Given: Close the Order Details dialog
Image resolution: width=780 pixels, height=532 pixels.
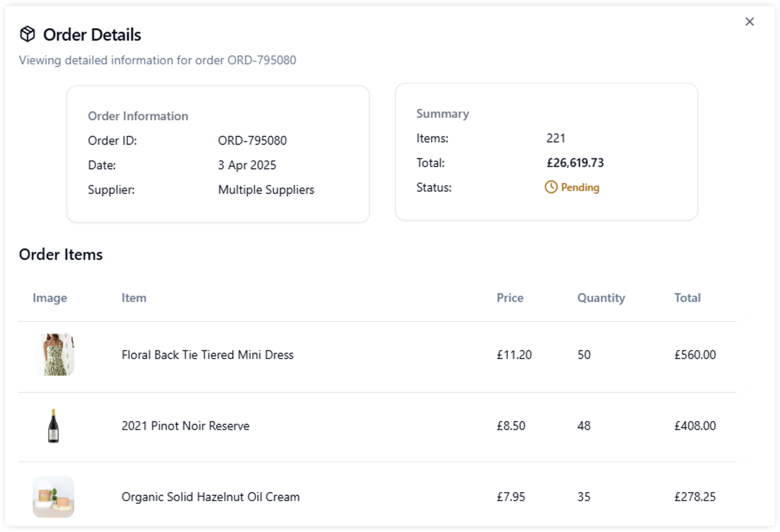Looking at the screenshot, I should (x=750, y=22).
